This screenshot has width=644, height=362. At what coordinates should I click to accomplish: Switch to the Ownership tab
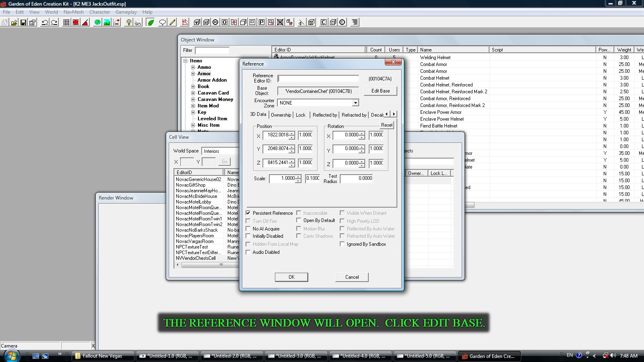pos(281,115)
